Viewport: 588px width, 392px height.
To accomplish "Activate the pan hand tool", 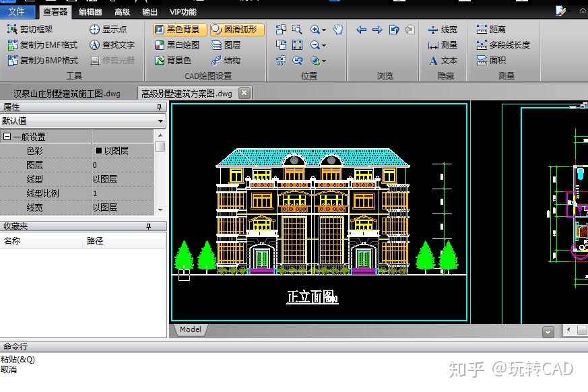I will tap(338, 29).
